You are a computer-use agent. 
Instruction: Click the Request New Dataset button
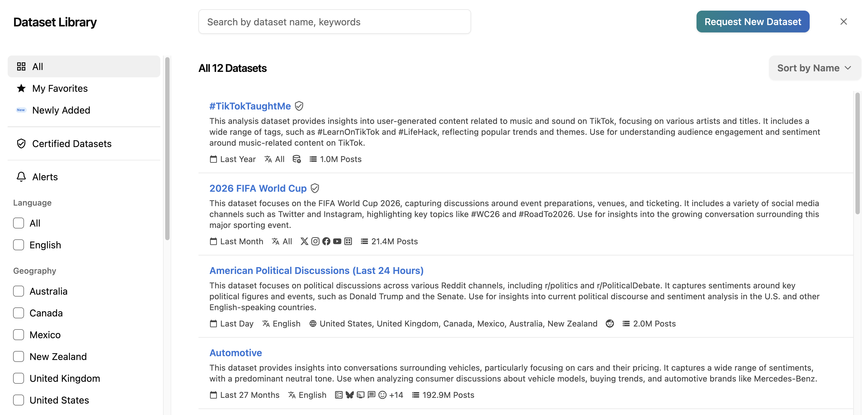753,22
